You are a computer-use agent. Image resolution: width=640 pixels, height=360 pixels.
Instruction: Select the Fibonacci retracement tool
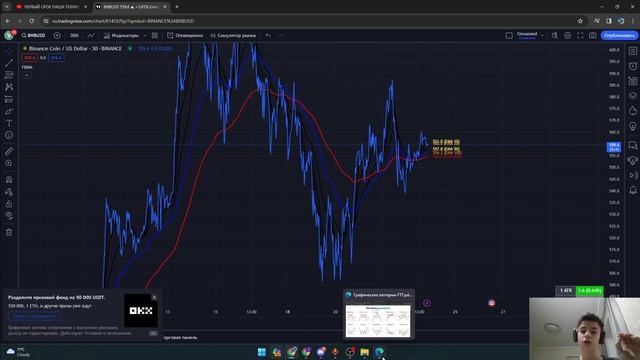tap(9, 75)
